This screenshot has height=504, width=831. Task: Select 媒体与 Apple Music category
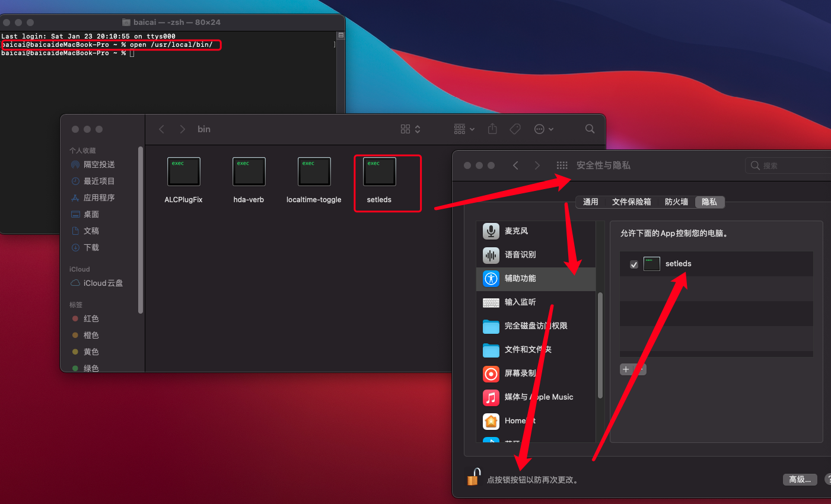pyautogui.click(x=536, y=397)
